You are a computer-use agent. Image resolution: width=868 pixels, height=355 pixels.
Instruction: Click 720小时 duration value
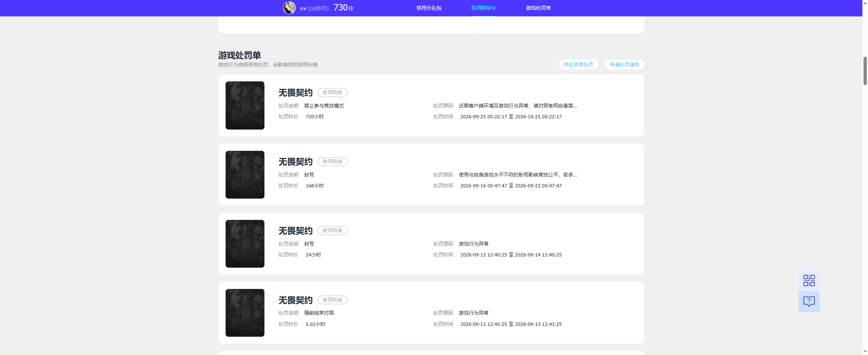click(x=314, y=116)
